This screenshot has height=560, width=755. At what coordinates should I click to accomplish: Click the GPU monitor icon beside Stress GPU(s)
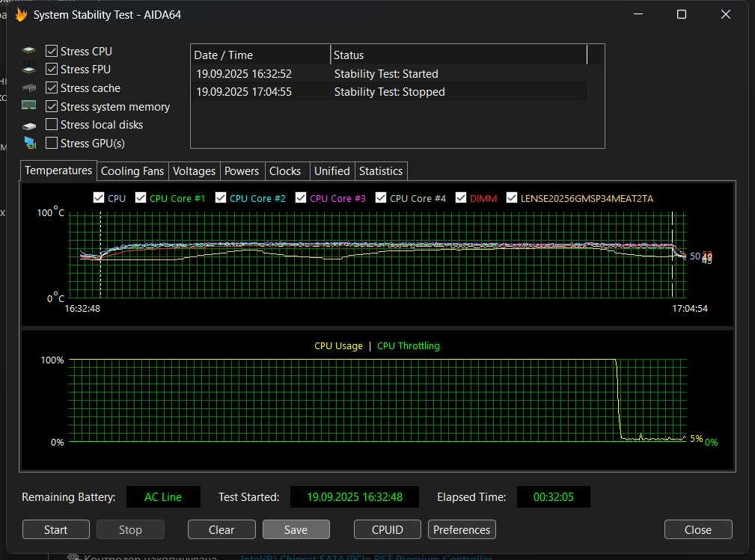tap(30, 143)
